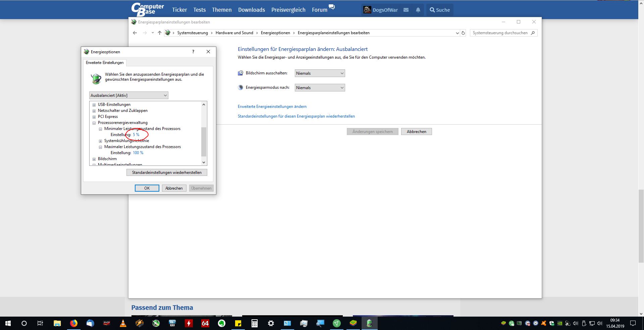Image resolution: width=644 pixels, height=330 pixels.
Task: Click the Suche button on ComputerBase
Action: [440, 10]
